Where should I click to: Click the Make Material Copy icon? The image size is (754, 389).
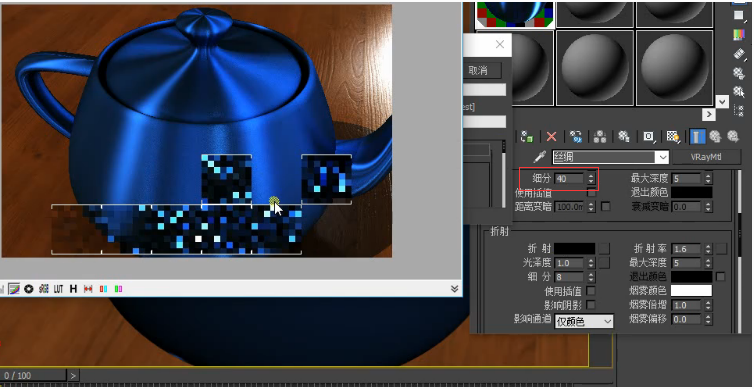pos(576,137)
